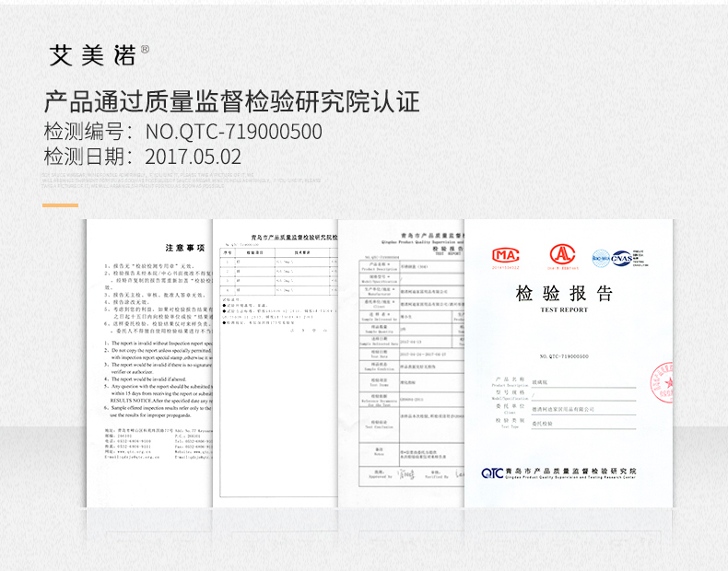Open the 检验报告 cover page thumbnail
Image resolution: width=728 pixels, height=571 pixels.
pyautogui.click(x=569, y=363)
